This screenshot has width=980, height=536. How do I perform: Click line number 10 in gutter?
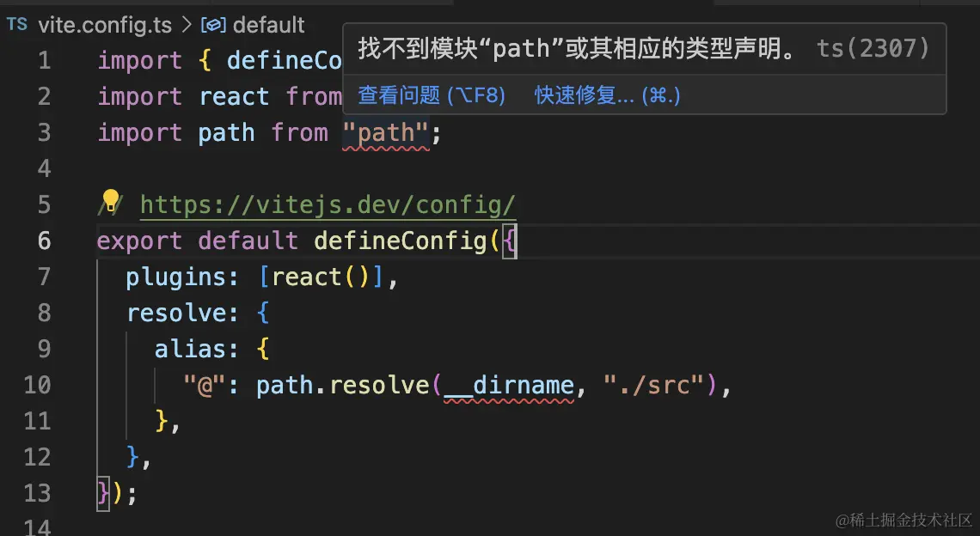click(37, 385)
